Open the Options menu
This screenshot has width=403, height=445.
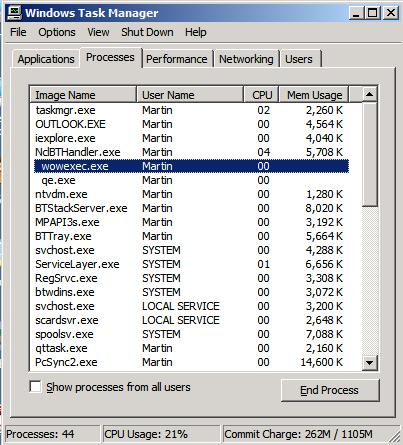point(57,32)
